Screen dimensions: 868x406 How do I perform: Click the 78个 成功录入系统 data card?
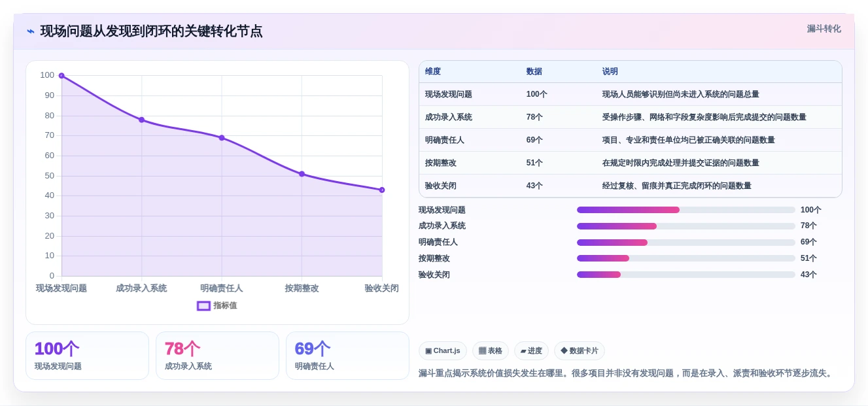point(217,356)
